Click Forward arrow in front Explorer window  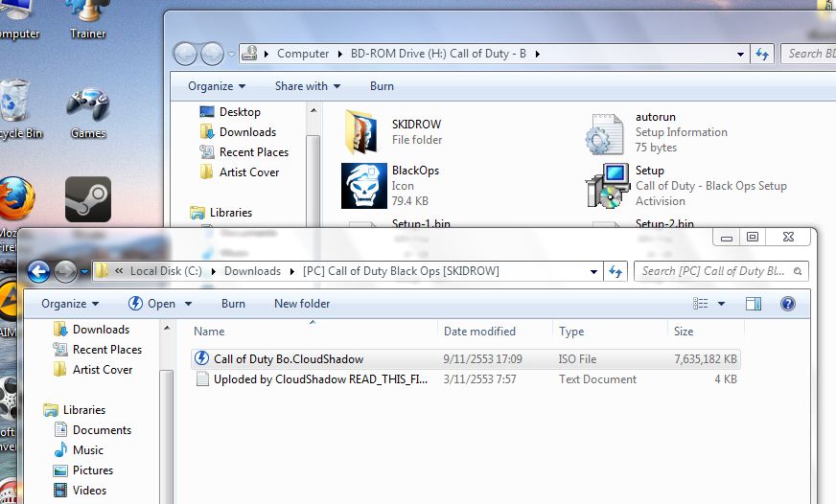(65, 272)
